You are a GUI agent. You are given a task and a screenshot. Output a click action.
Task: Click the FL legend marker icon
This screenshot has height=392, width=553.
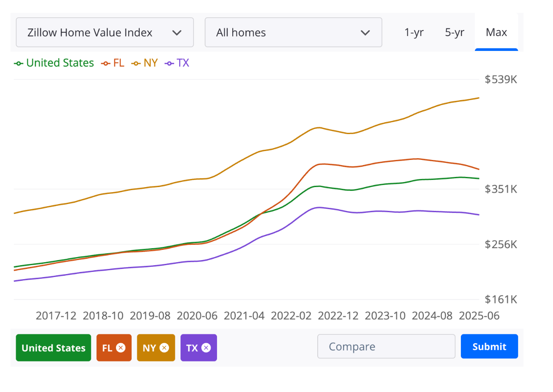(105, 63)
